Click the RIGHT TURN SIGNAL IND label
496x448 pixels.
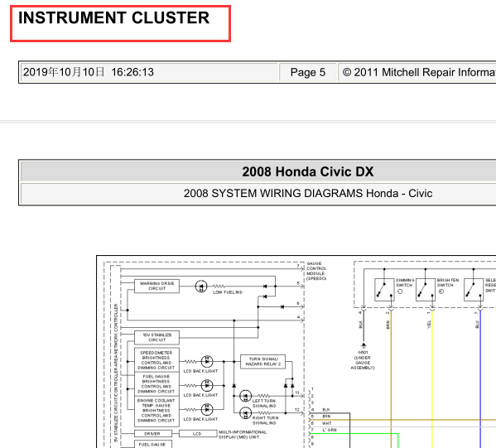[265, 420]
